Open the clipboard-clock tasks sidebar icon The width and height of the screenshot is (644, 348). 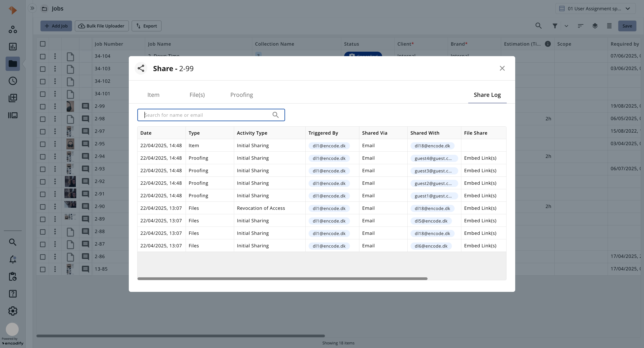tap(13, 276)
